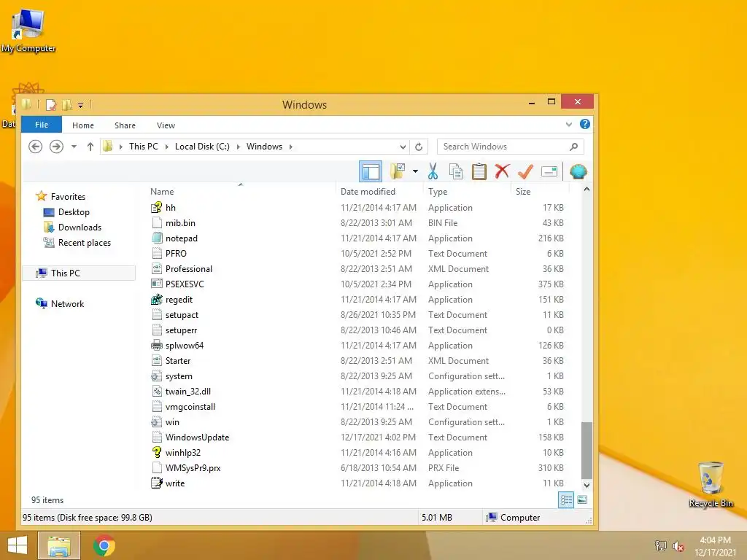The width and height of the screenshot is (747, 560).
Task: Select the winhlp32 help icon
Action: coord(157,452)
